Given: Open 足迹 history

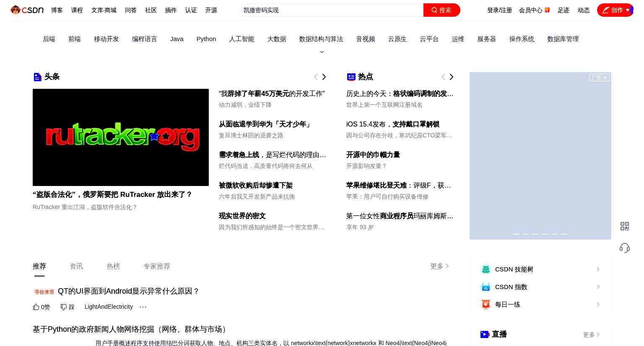Looking at the screenshot, I should pyautogui.click(x=563, y=10).
